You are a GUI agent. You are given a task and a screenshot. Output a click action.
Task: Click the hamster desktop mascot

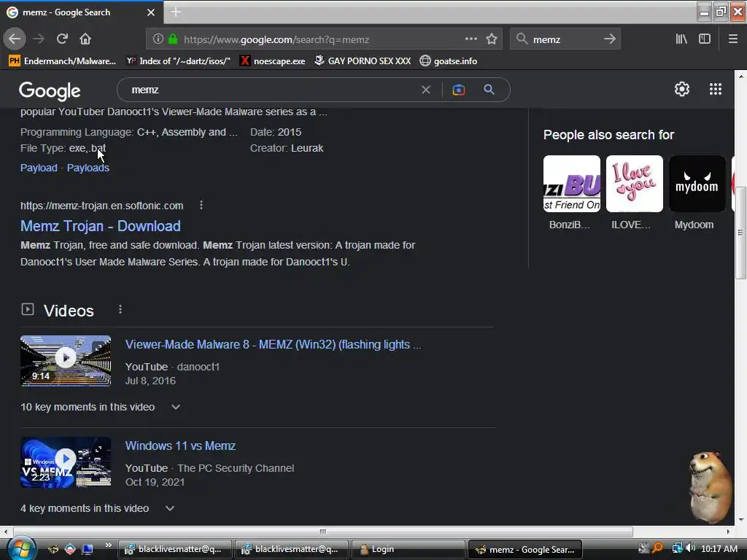[710, 486]
